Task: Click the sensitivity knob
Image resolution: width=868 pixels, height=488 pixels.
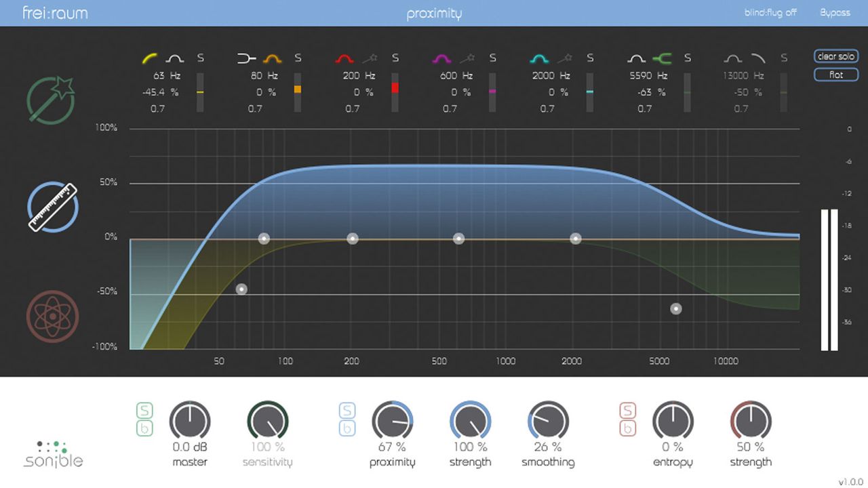Action: coord(268,421)
